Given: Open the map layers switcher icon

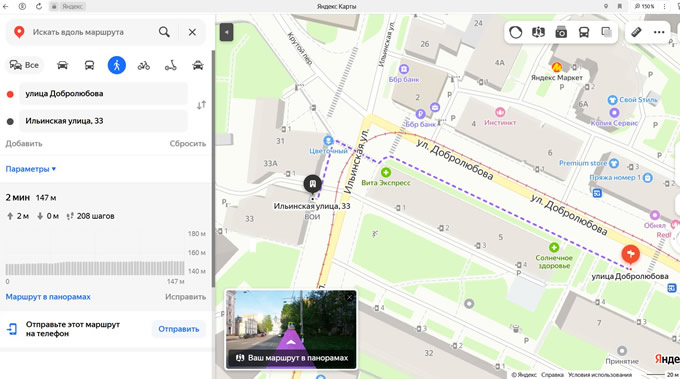Looking at the screenshot, I should coord(606,32).
